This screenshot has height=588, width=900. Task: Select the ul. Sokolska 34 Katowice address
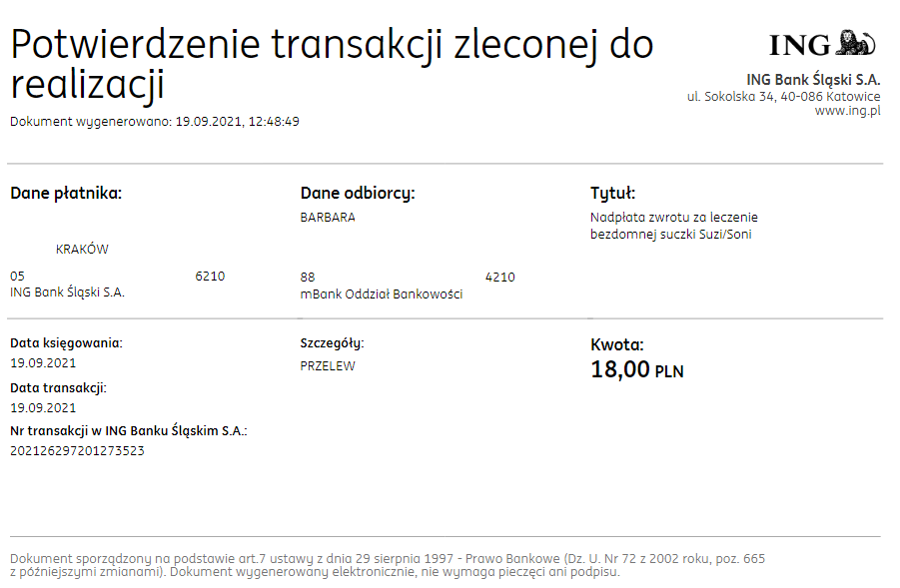(783, 97)
